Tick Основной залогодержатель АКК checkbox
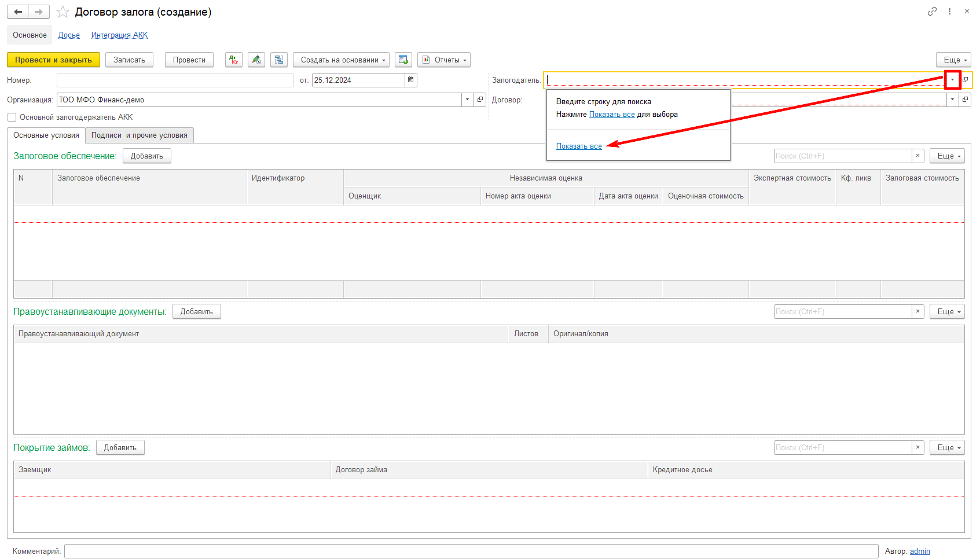 tap(12, 117)
